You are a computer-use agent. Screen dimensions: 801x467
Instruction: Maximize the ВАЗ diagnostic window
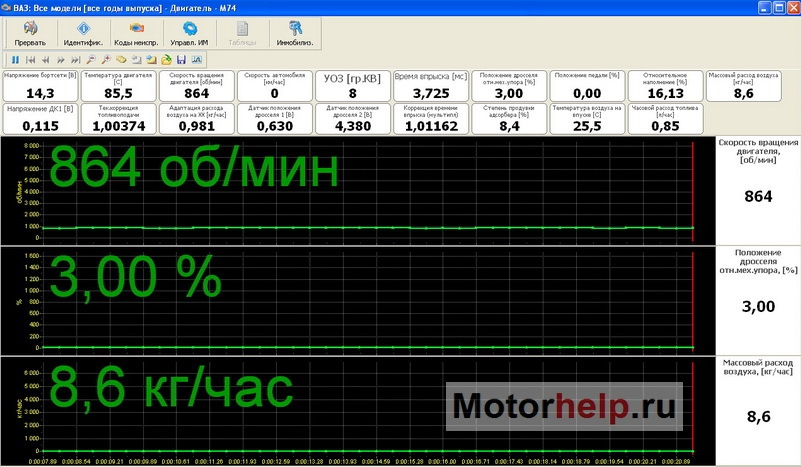[779, 8]
